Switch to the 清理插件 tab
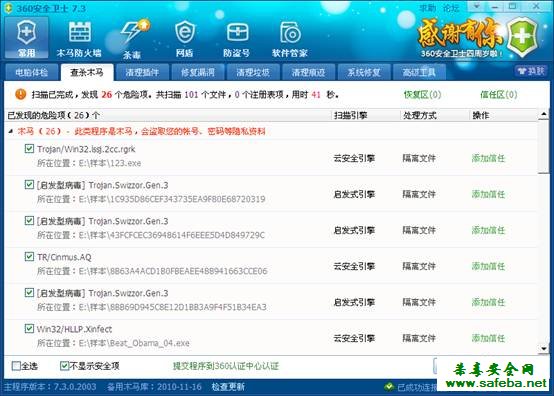This screenshot has height=396, width=554. tap(142, 72)
